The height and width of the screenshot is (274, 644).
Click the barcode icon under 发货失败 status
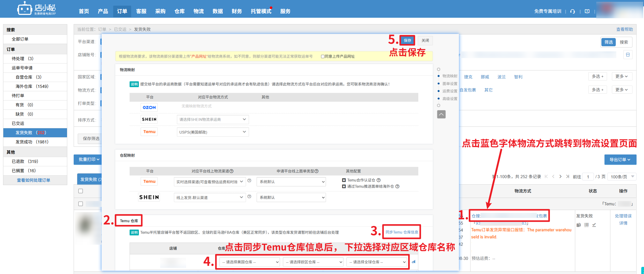pos(586,225)
